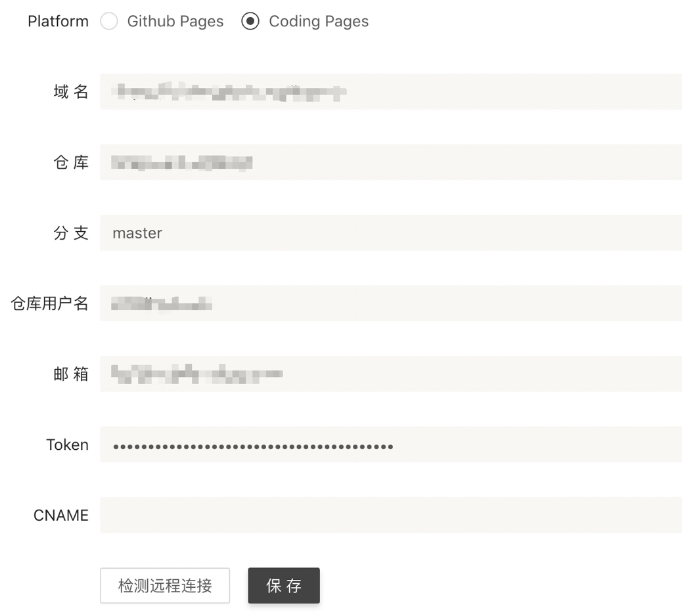Click the 仓库用户名 input field
The image size is (682, 616).
(390, 303)
